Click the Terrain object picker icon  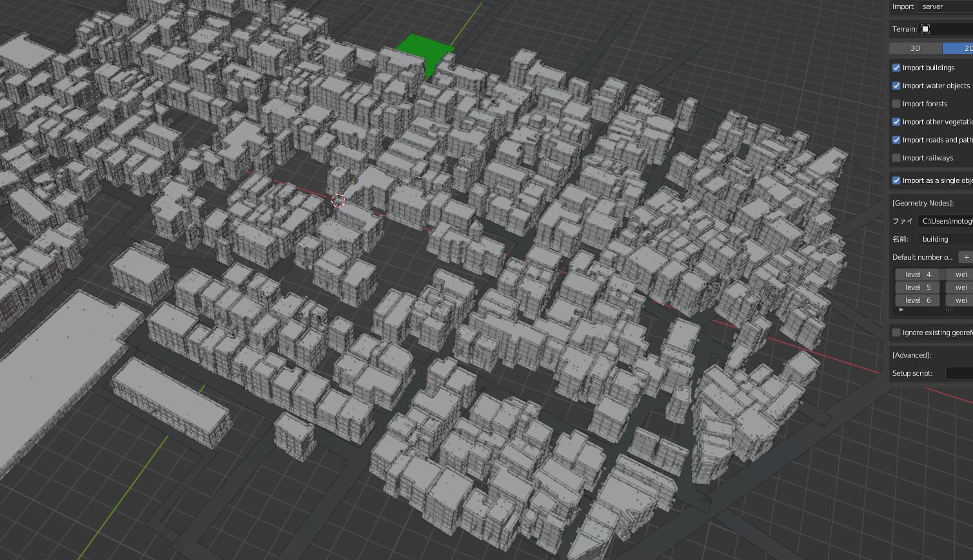click(x=925, y=29)
